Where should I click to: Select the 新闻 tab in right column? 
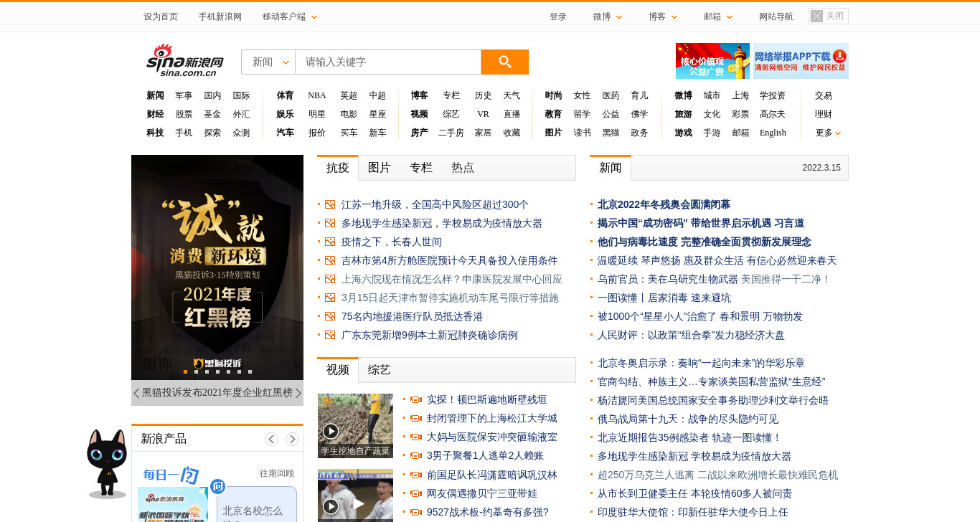click(x=611, y=168)
